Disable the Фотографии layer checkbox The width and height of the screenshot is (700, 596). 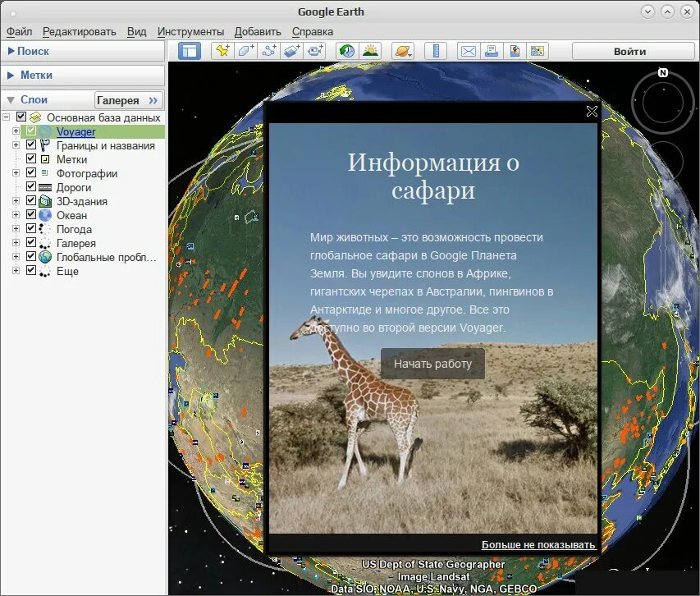(x=31, y=172)
